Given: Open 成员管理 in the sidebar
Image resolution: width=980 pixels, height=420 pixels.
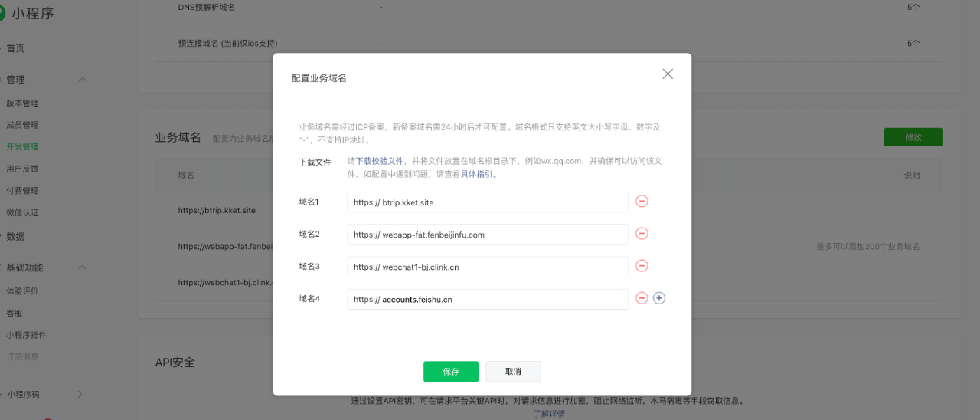Looking at the screenshot, I should [22, 125].
